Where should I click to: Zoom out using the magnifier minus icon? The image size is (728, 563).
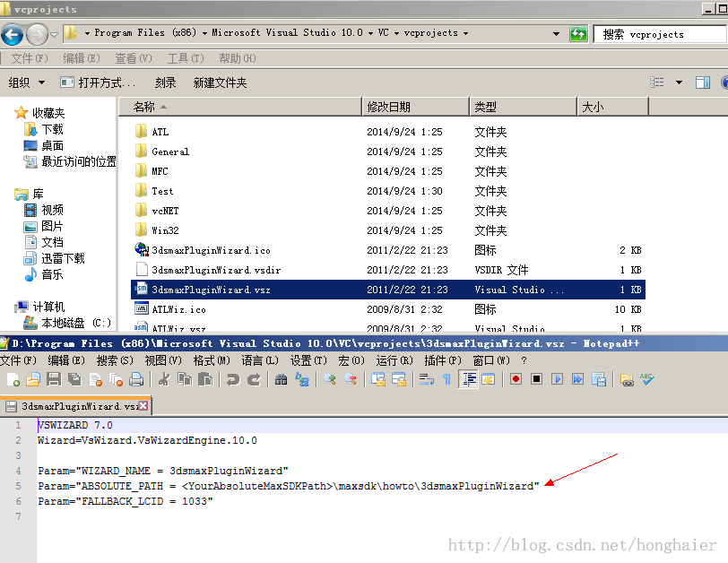coord(351,379)
